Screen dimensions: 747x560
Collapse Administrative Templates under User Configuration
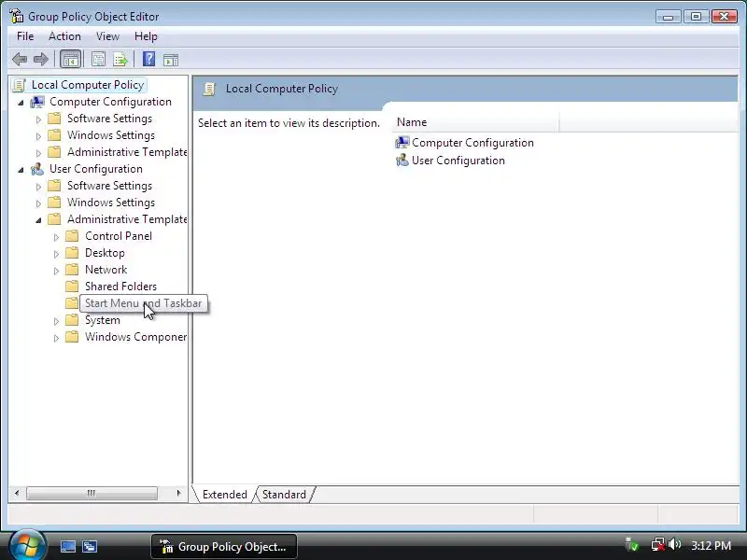point(38,220)
